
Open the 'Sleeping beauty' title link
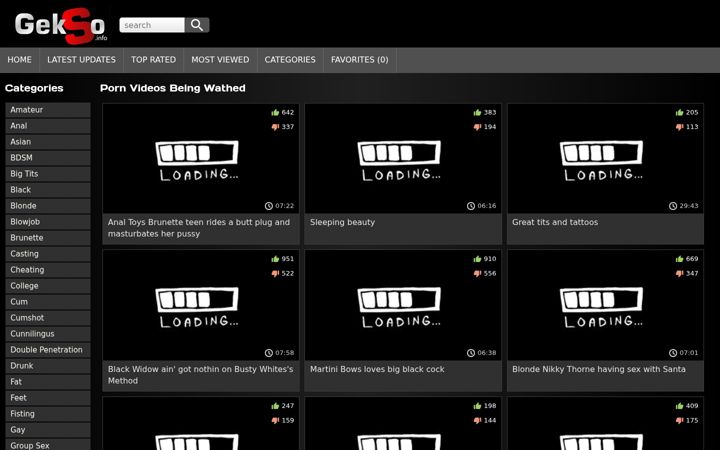click(342, 222)
